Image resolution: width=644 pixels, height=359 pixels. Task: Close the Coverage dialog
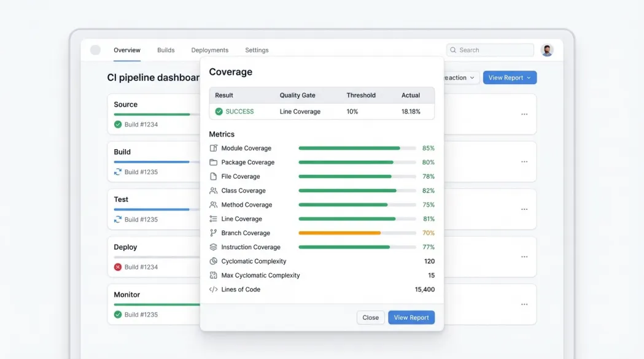(x=370, y=318)
